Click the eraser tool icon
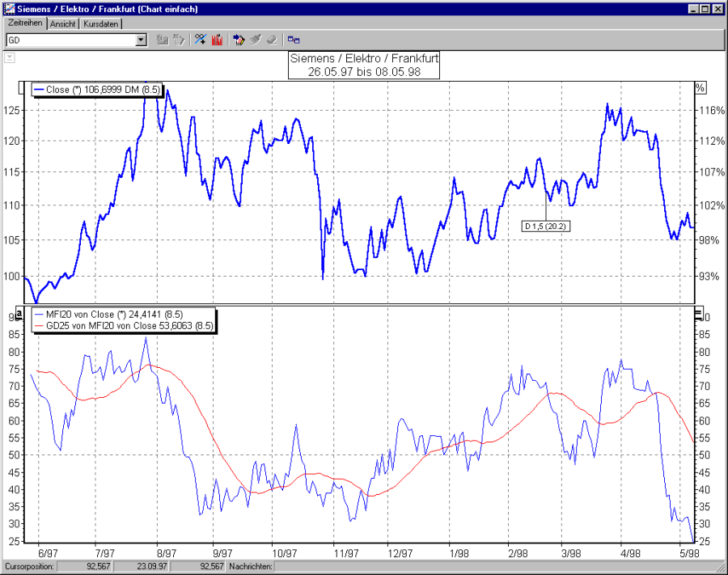Screen dimensions: 728x575 273,39
